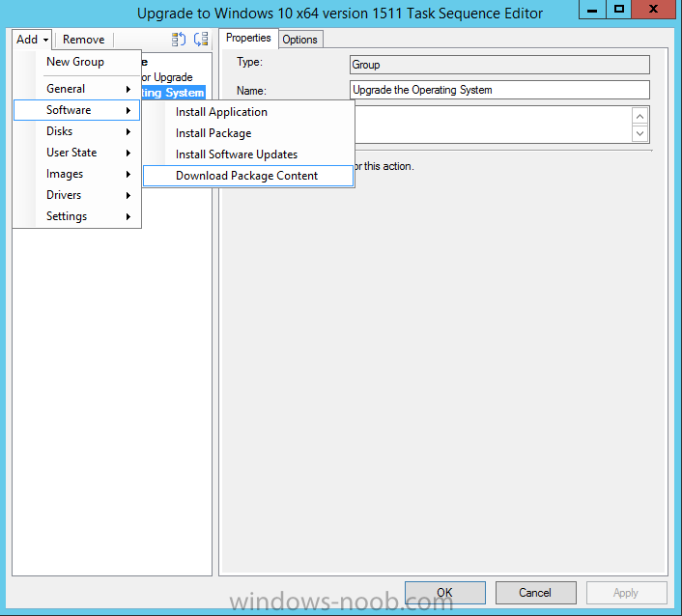
Task: Close the Task Sequence Editor window
Action: (x=653, y=10)
